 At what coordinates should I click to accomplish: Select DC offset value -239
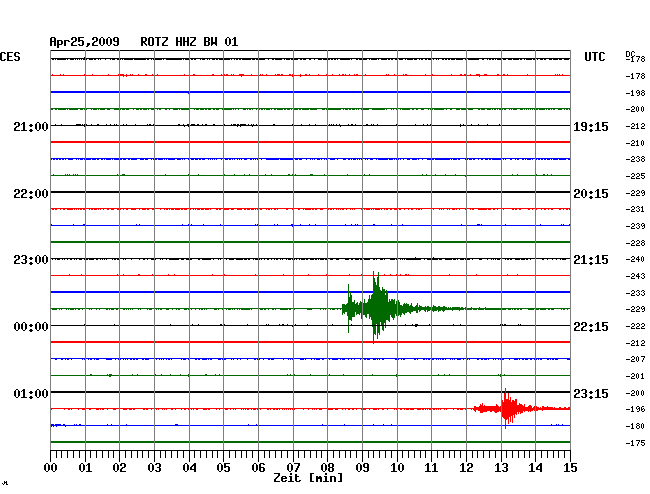click(x=635, y=226)
